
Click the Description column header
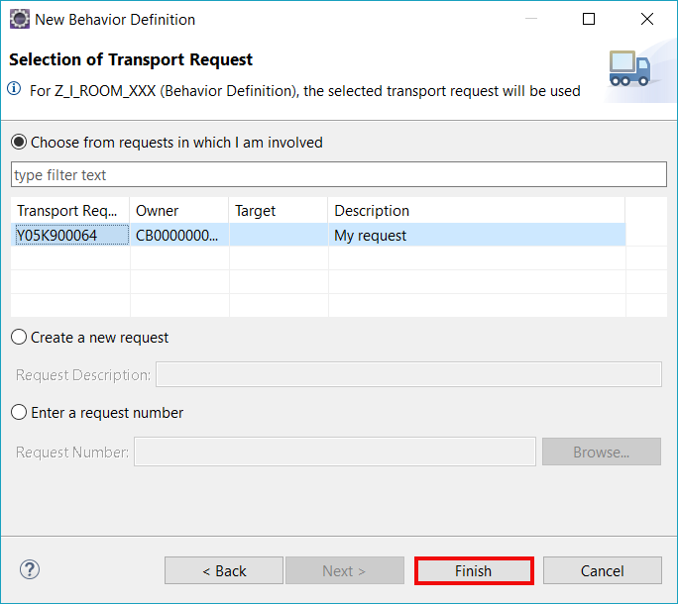tap(477, 211)
